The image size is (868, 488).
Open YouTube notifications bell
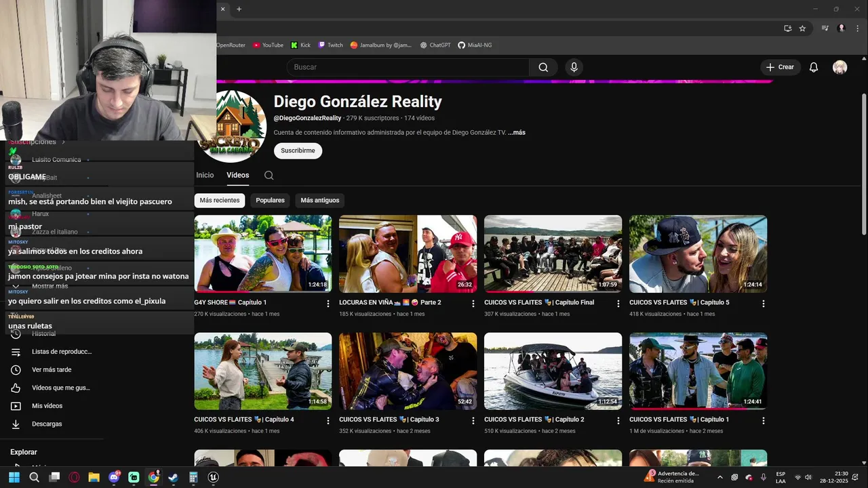click(x=814, y=67)
